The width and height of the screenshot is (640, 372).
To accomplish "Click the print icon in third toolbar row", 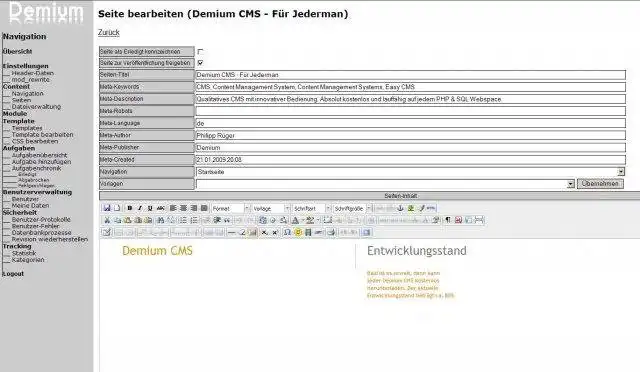I will click(331, 232).
